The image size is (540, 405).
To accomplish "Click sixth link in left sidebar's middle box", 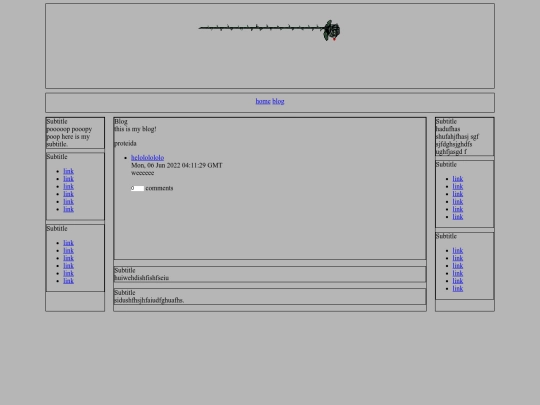I will [69, 209].
